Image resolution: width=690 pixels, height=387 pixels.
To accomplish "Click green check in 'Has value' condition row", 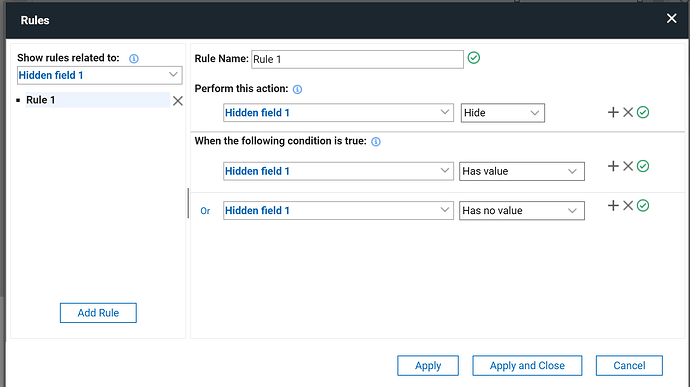I will coord(643,166).
